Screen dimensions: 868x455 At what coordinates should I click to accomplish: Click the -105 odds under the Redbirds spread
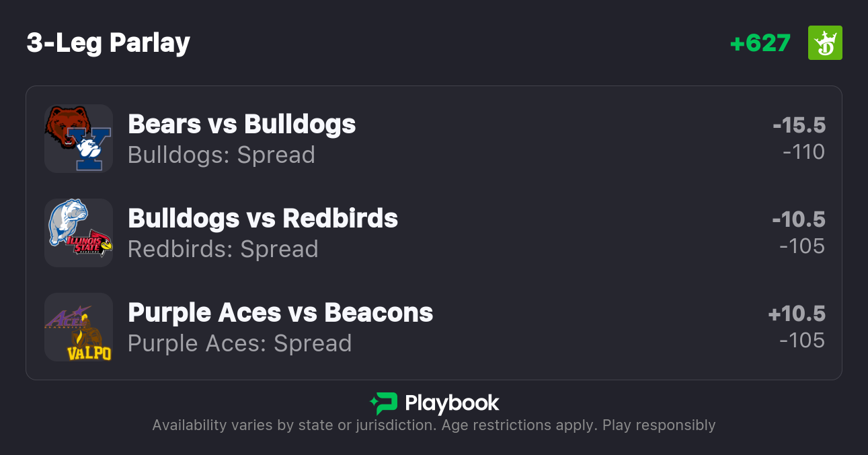pyautogui.click(x=802, y=246)
